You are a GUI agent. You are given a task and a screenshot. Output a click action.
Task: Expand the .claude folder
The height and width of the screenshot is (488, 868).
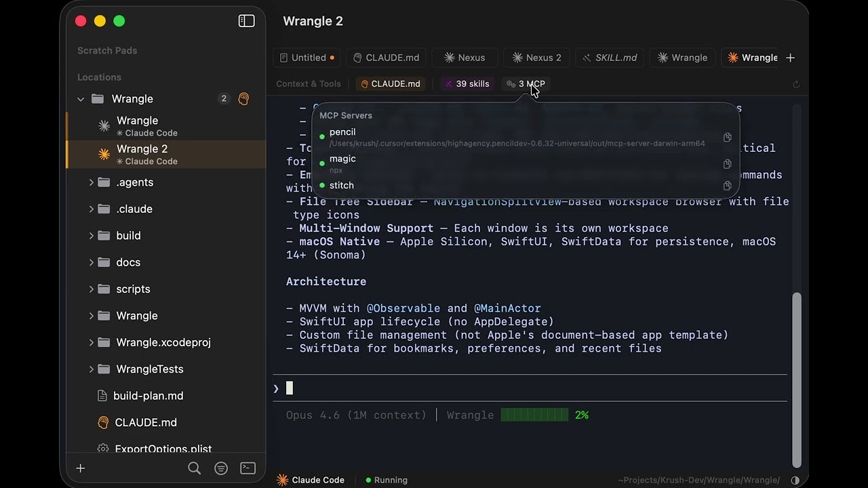coord(91,209)
